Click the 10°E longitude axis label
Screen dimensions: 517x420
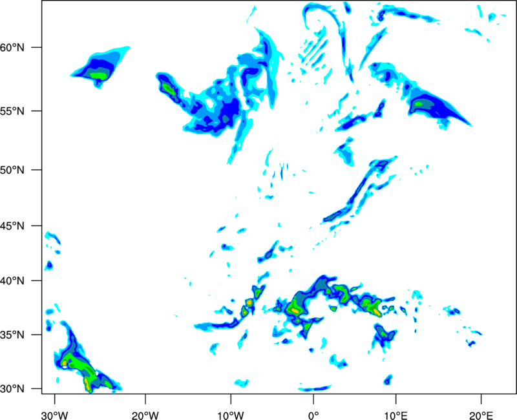[x=396, y=415]
